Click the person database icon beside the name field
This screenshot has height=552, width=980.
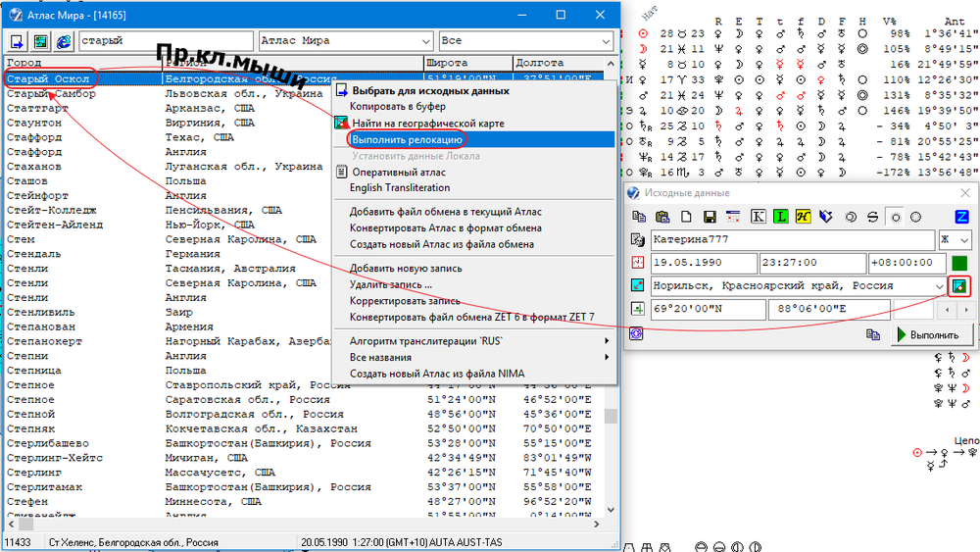point(638,240)
